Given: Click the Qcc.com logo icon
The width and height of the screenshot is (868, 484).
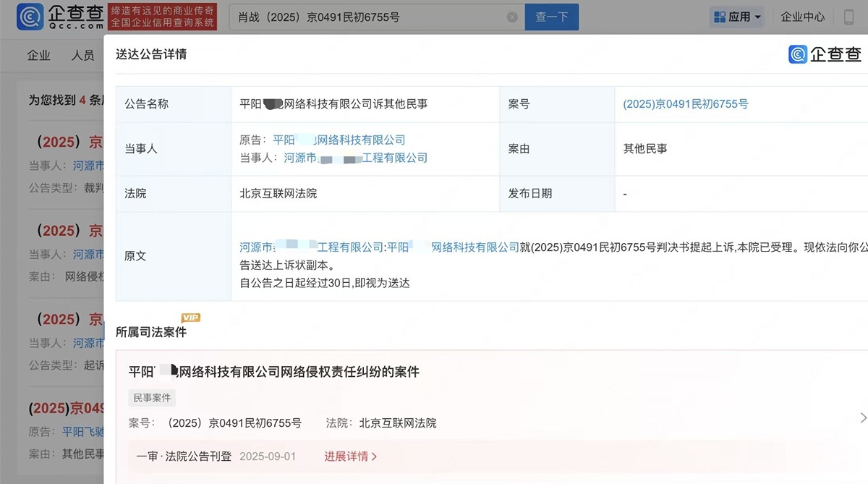Looking at the screenshot, I should click(29, 17).
